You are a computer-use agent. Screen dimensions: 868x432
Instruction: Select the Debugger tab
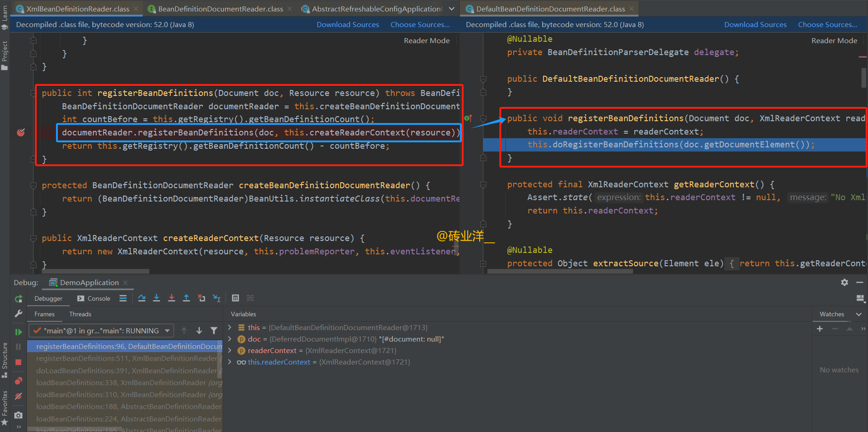[x=48, y=298]
